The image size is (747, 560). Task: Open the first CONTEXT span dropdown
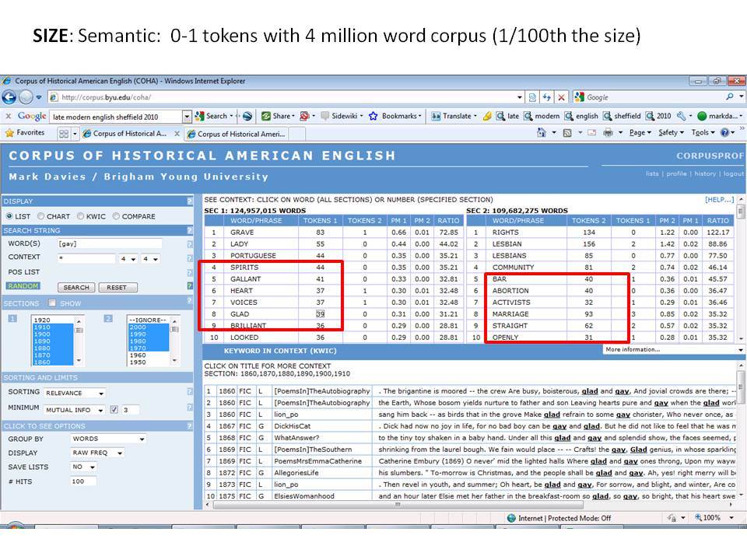point(128,258)
